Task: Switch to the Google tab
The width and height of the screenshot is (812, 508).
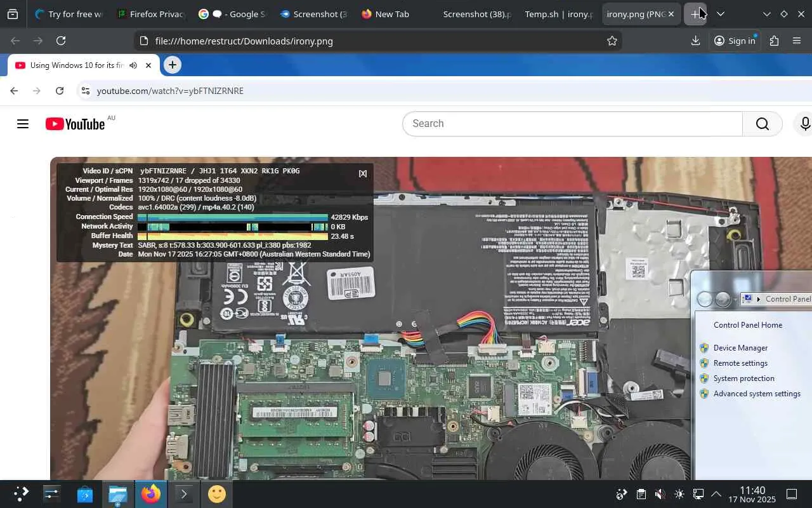Action: [x=232, y=14]
